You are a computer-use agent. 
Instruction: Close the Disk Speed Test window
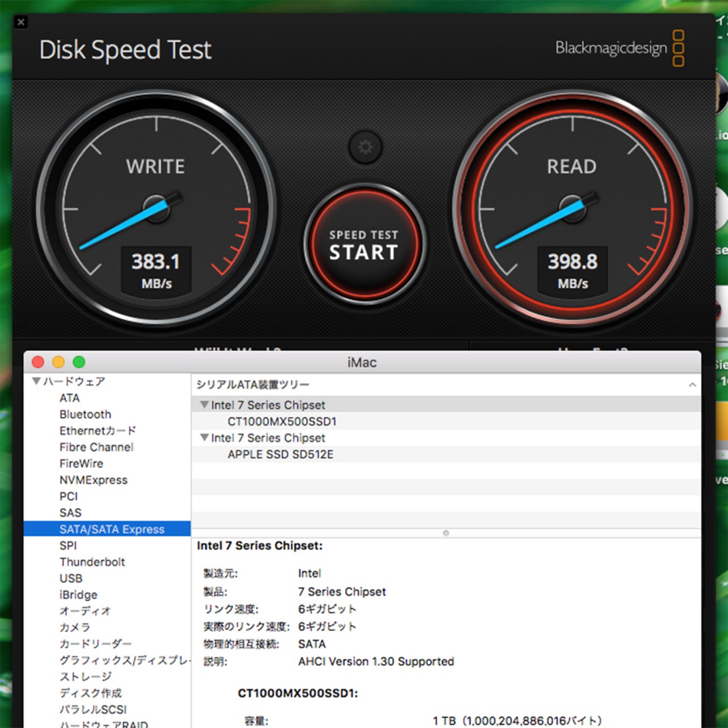(x=21, y=22)
